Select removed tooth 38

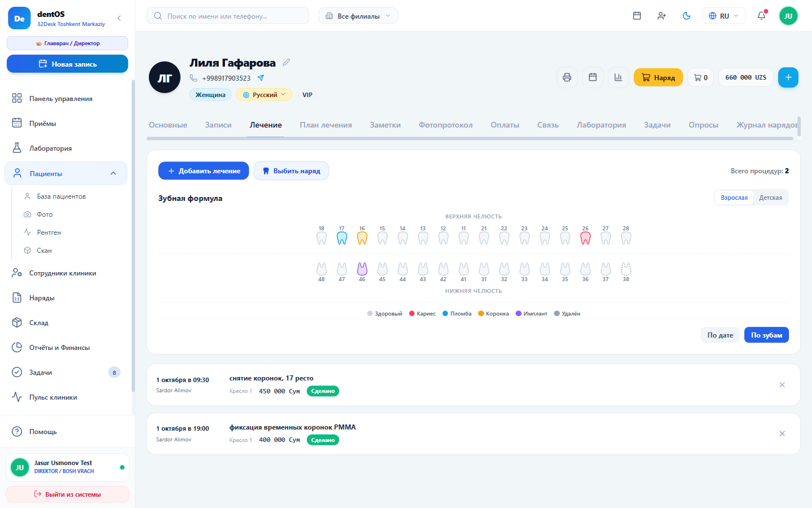(x=626, y=269)
